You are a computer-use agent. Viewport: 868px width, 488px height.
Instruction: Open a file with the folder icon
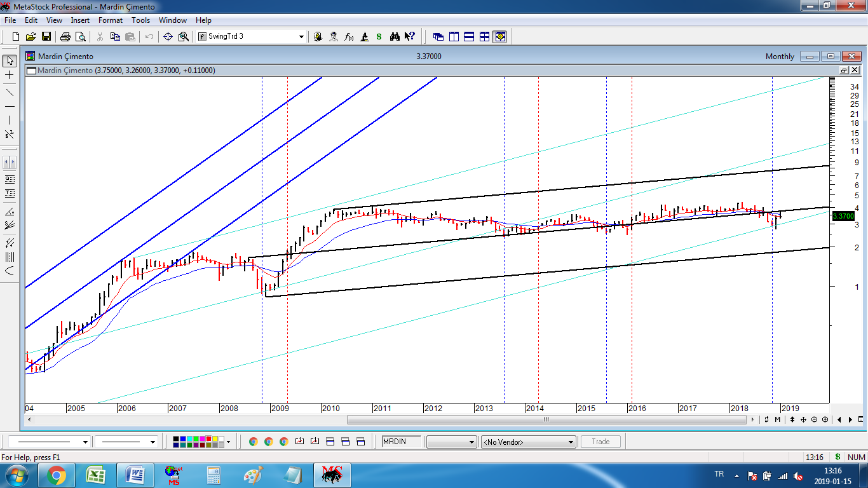[x=31, y=37]
